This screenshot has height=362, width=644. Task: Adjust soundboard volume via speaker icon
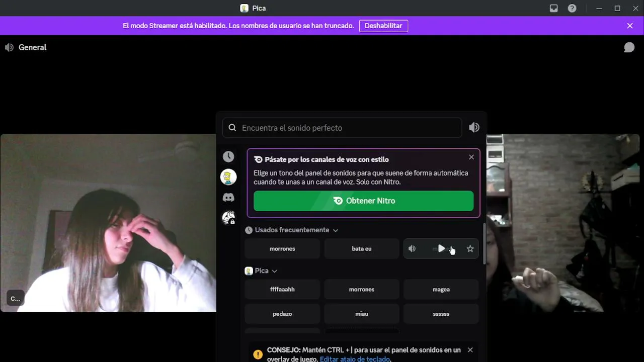[x=474, y=128]
